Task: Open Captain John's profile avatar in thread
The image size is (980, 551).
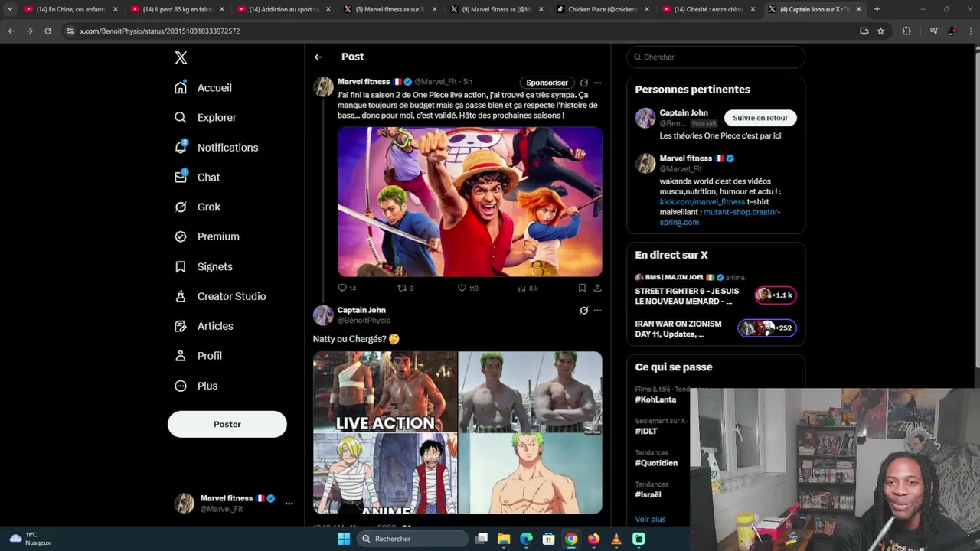Action: (x=323, y=315)
